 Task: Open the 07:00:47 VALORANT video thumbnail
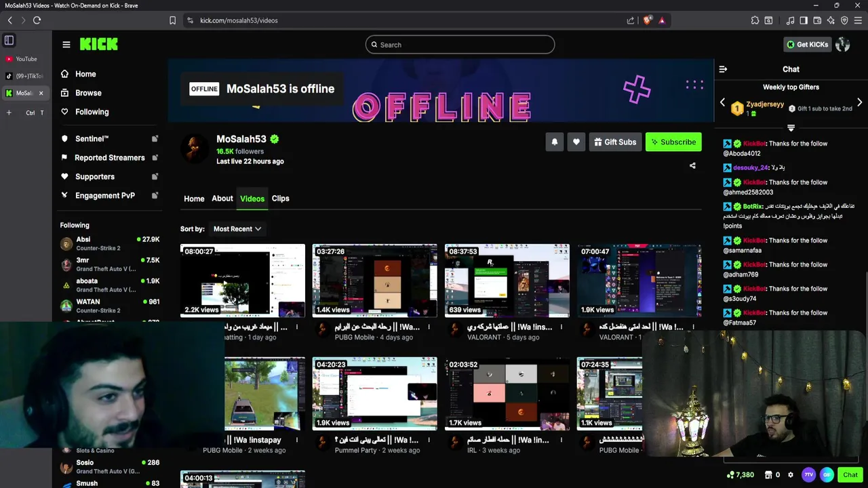pos(639,281)
